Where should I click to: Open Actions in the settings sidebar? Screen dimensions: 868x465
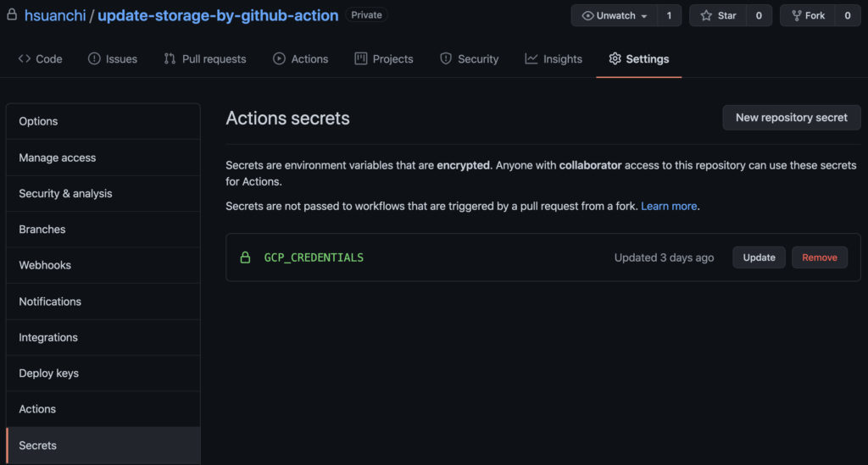tap(103, 409)
